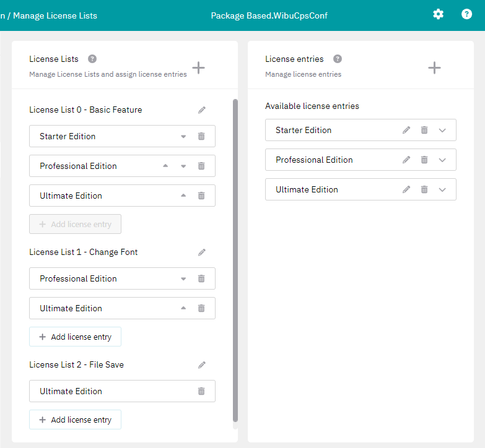Screen dimensions: 485x448
Task: Add a new license list with plus icon
Action: [198, 67]
